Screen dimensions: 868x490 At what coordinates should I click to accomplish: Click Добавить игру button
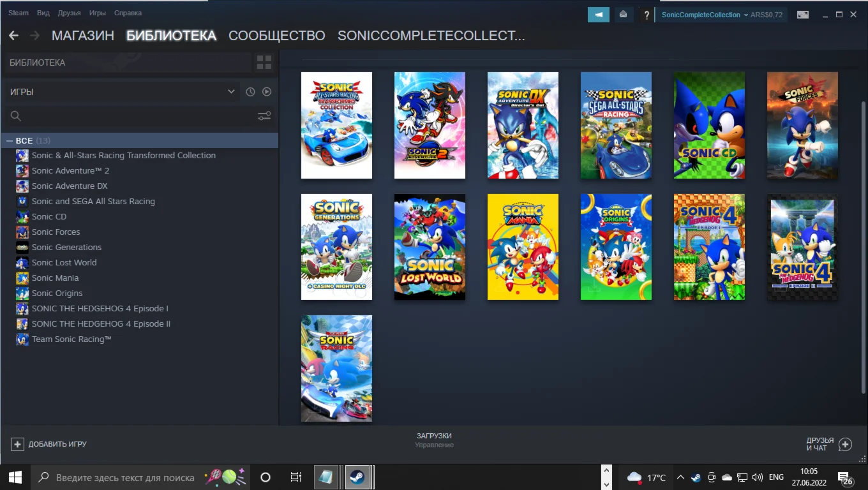click(x=49, y=444)
